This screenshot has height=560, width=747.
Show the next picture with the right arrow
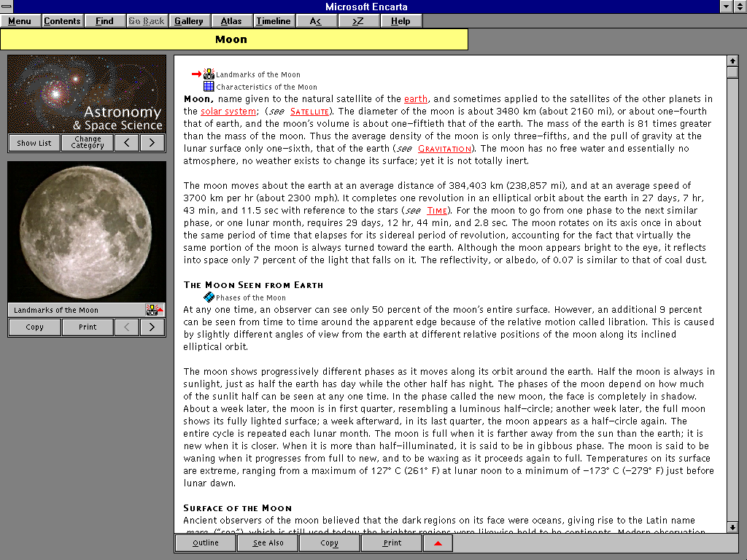[152, 327]
